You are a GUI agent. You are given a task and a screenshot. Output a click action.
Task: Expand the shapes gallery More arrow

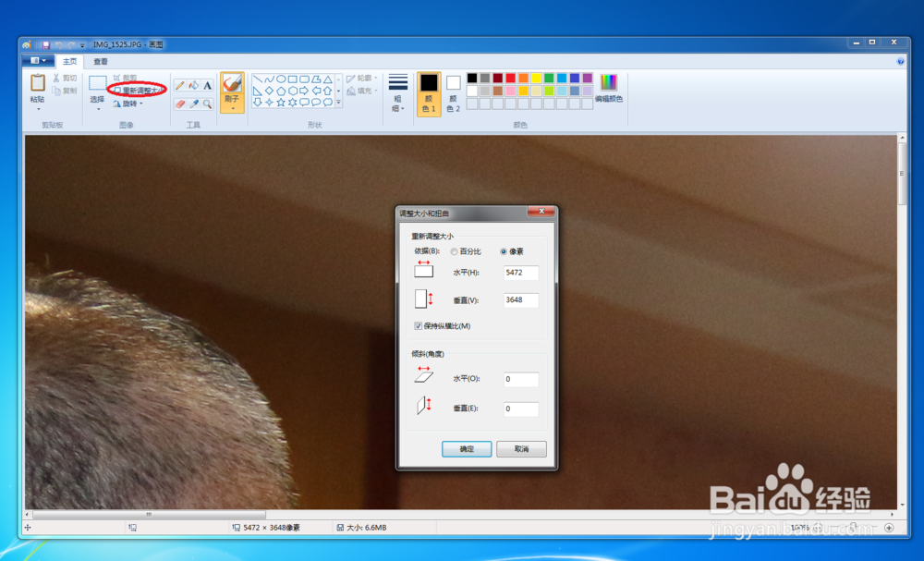pos(339,103)
